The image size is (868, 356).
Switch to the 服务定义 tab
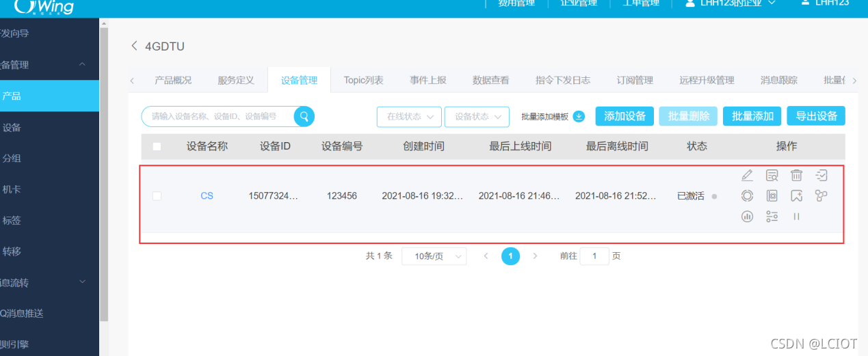point(236,80)
